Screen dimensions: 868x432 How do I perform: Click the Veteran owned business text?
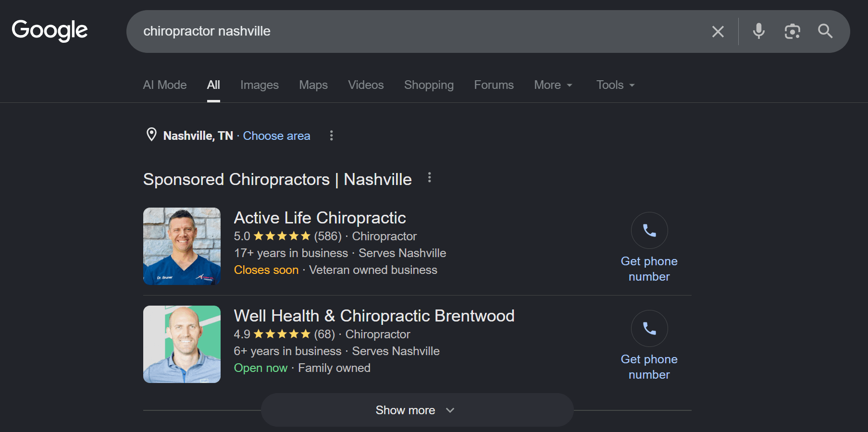pyautogui.click(x=373, y=270)
